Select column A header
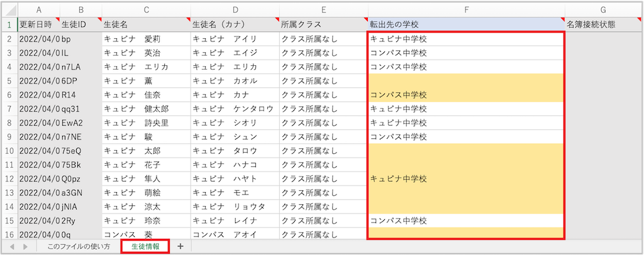The height and width of the screenshot is (255, 644). tap(39, 10)
